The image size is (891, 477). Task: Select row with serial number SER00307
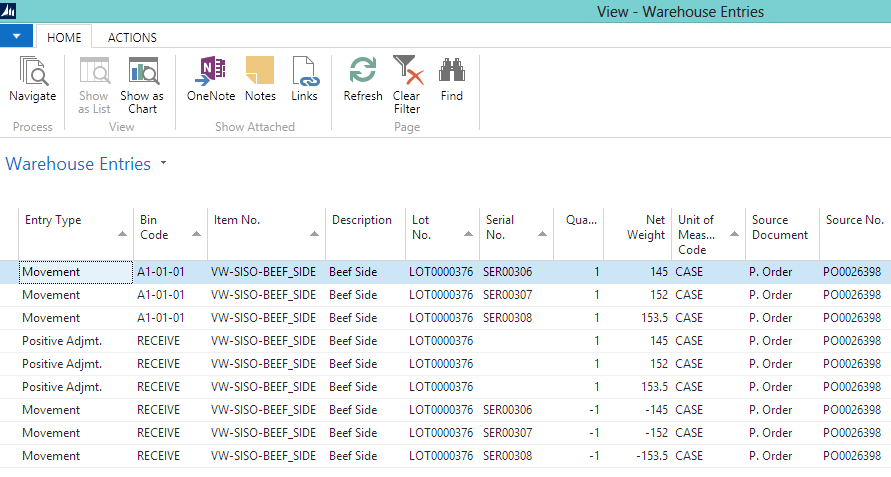tap(508, 295)
